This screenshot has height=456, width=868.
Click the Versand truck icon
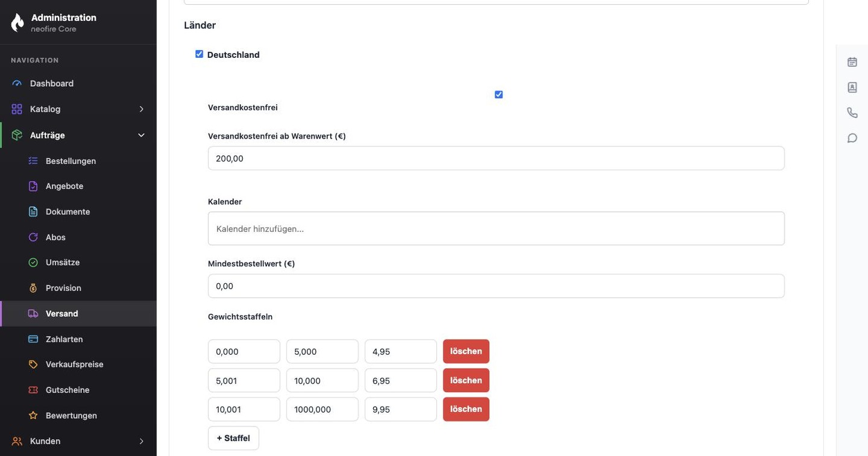tap(33, 314)
